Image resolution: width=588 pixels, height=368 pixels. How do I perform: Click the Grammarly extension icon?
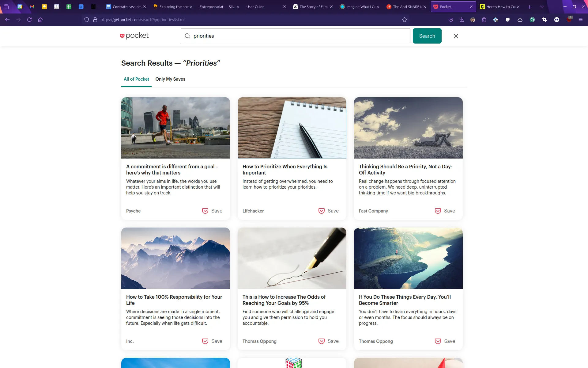pos(532,20)
